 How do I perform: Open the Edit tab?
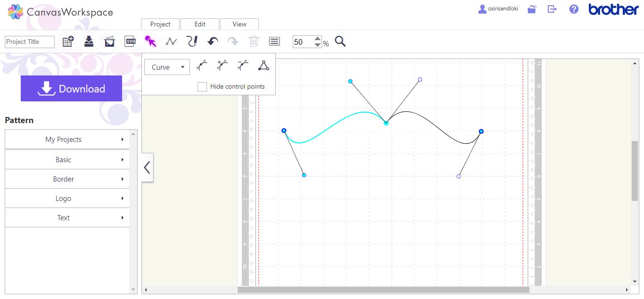point(199,24)
